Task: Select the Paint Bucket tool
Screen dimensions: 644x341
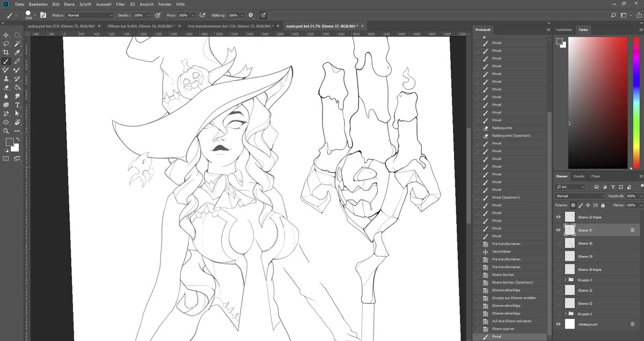Action: click(17, 87)
